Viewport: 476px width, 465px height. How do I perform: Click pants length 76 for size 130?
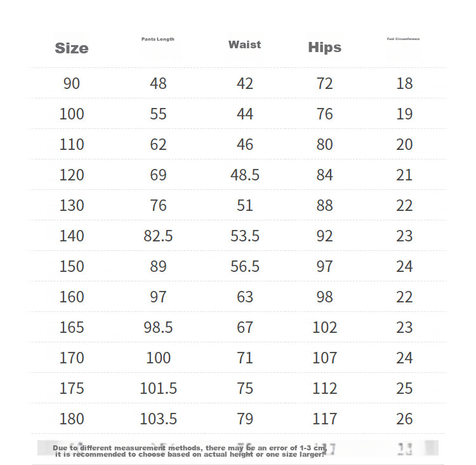(x=158, y=205)
